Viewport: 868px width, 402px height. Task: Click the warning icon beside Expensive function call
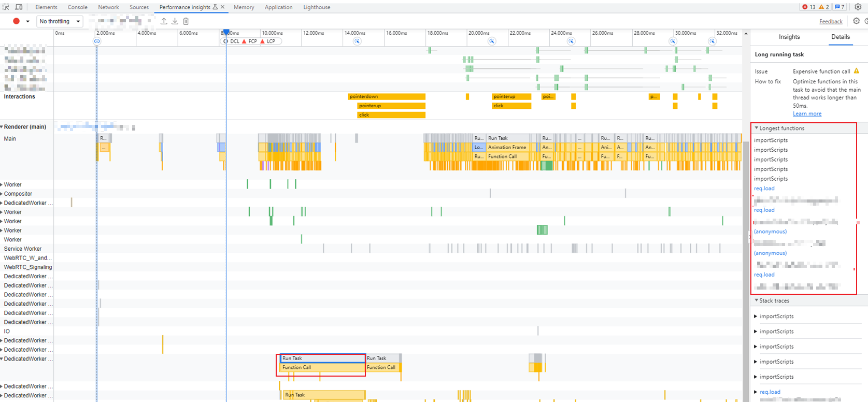pos(857,71)
